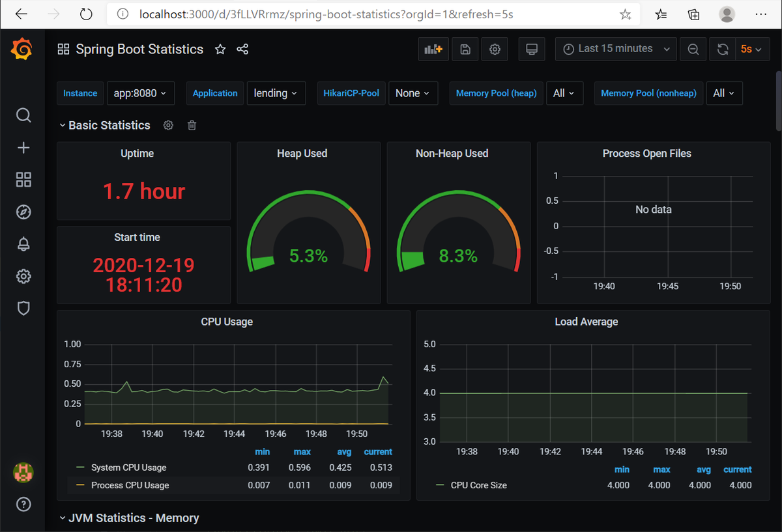Click the user avatar in the sidebar
Viewport: 782px width, 532px height.
[23, 473]
